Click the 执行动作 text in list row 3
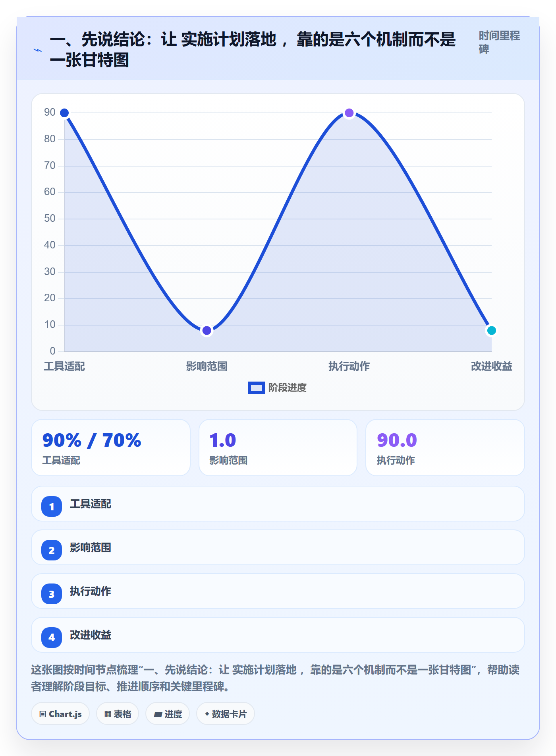The height and width of the screenshot is (756, 556). [x=91, y=591]
